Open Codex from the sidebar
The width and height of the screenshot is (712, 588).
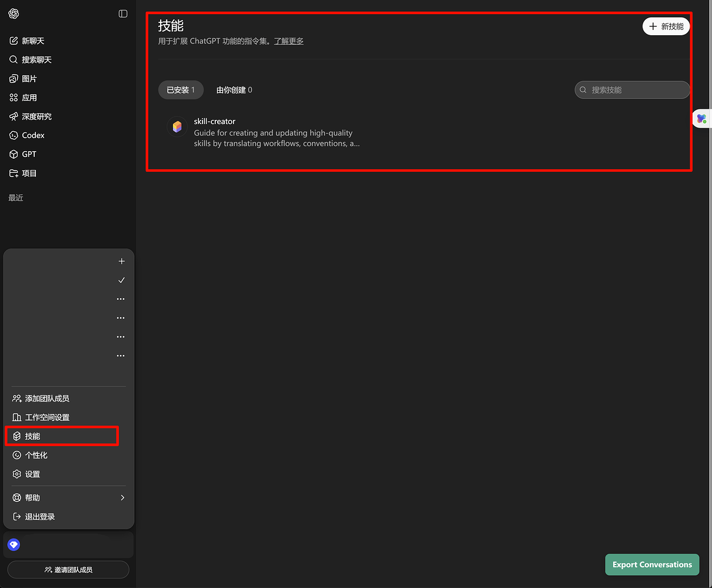(x=27, y=135)
